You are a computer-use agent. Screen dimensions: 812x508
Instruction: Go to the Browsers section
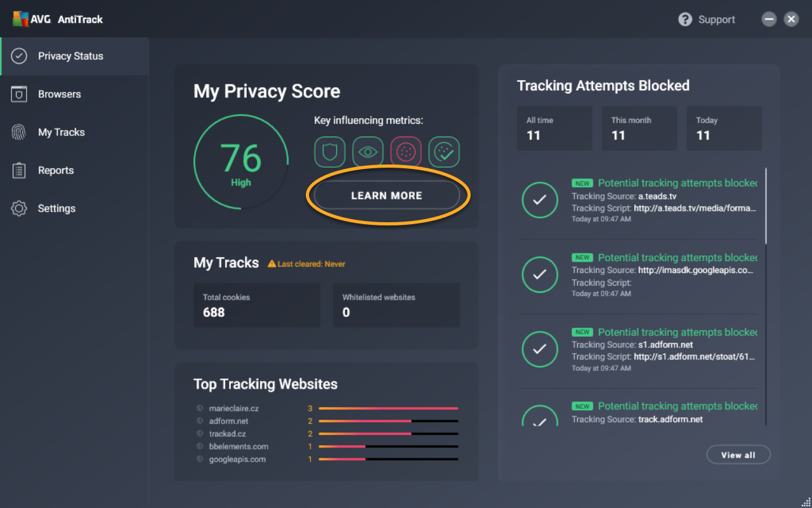(x=75, y=94)
